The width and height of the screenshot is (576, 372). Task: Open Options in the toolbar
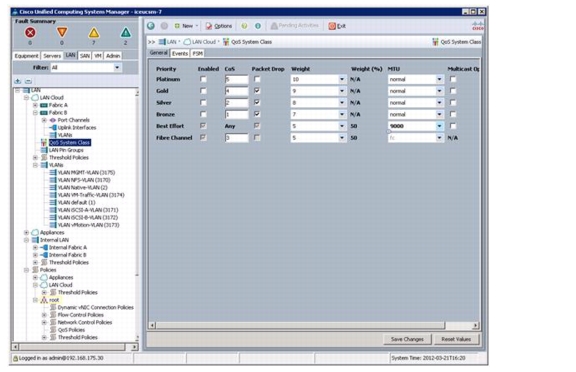(x=219, y=26)
